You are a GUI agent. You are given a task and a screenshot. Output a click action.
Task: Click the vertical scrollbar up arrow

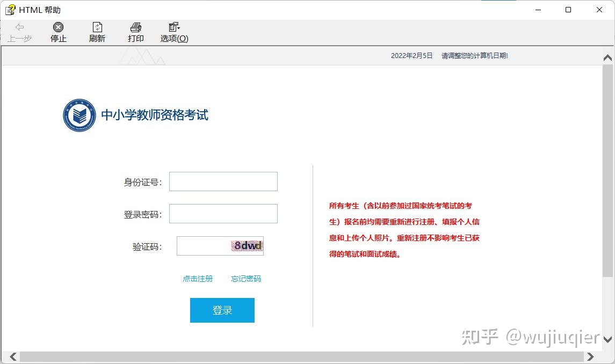pos(608,57)
